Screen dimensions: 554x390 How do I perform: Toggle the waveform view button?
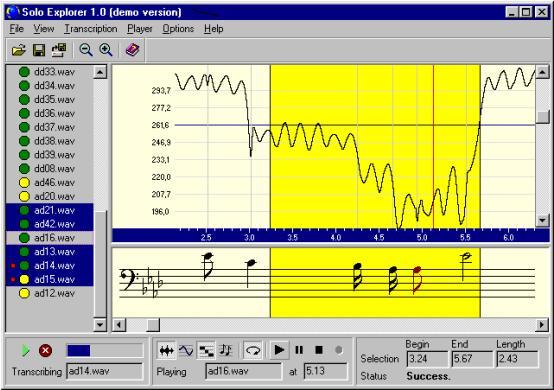tap(166, 350)
